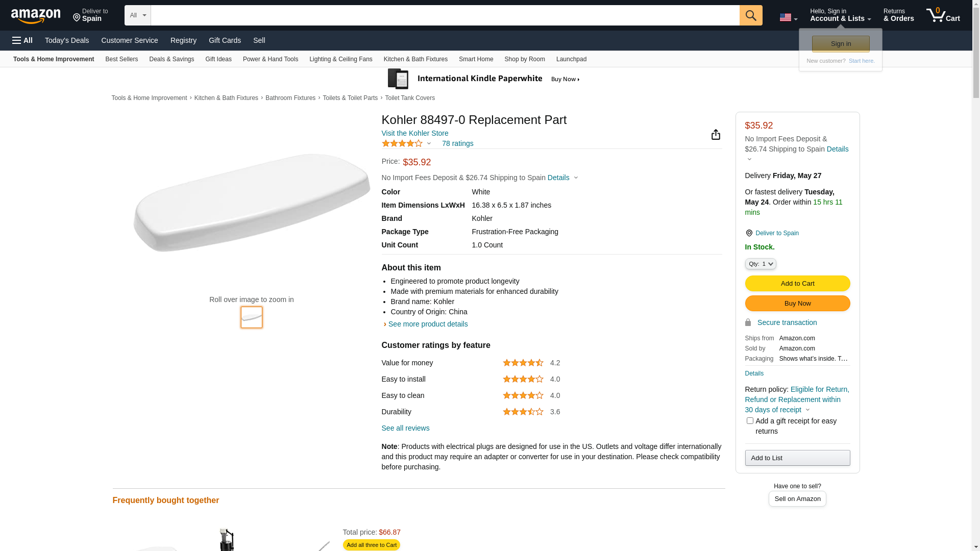Click the Deliver to Spain location pin
980x551 pixels.
(x=749, y=233)
